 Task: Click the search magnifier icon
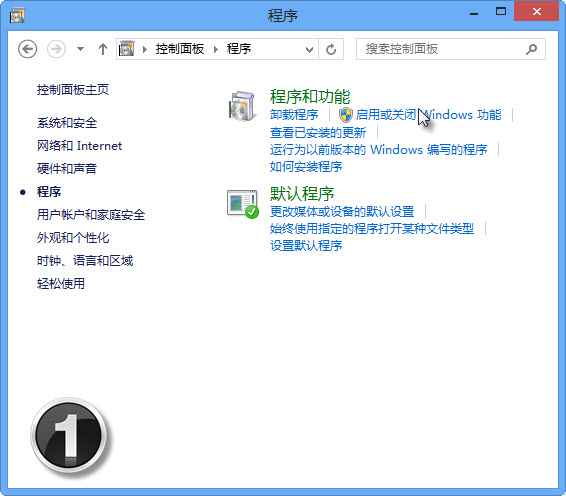531,49
